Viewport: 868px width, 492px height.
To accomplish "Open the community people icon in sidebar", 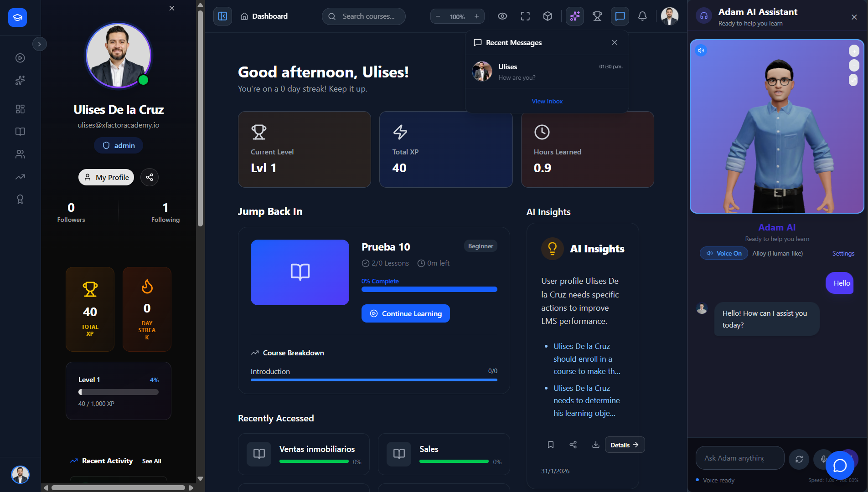I will coord(20,154).
